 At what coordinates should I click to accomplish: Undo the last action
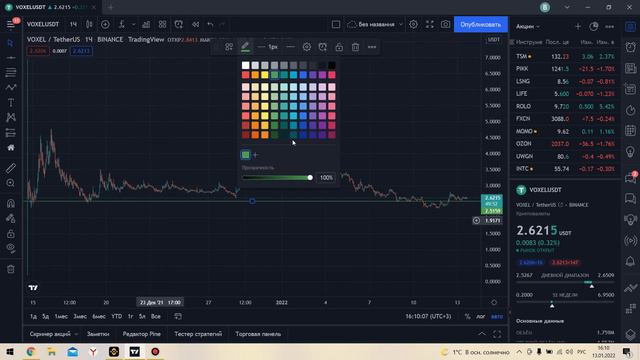pyautogui.click(x=210, y=24)
